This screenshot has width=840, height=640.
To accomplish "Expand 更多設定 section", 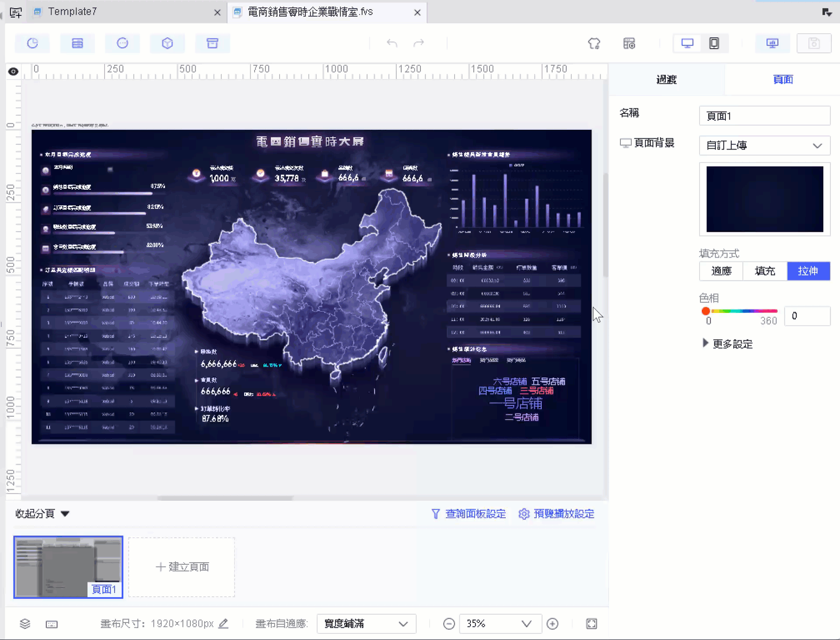I will pyautogui.click(x=728, y=344).
